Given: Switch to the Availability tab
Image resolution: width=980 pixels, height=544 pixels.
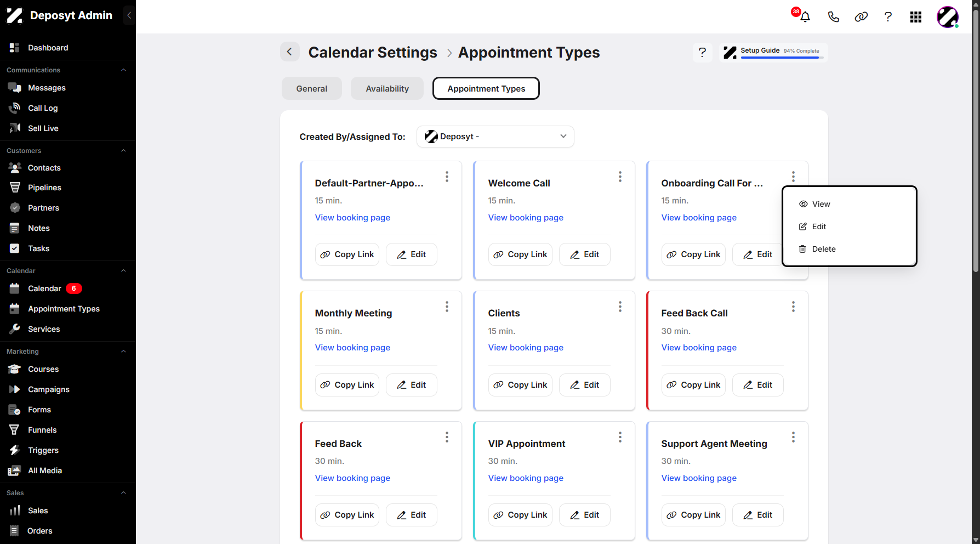Looking at the screenshot, I should coord(388,88).
